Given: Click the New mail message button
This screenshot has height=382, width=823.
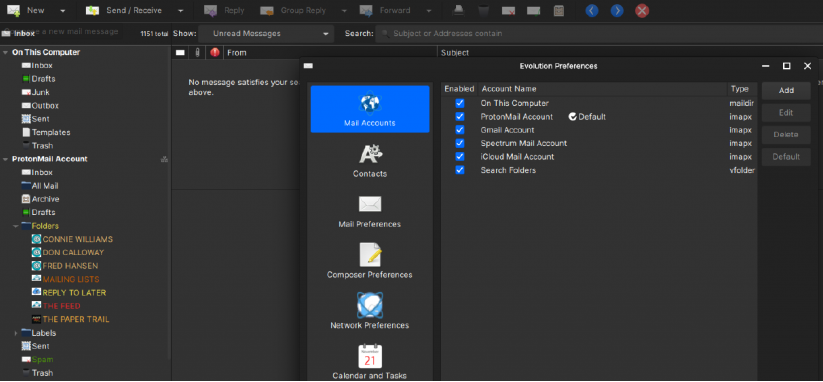Looking at the screenshot, I should [x=26, y=10].
